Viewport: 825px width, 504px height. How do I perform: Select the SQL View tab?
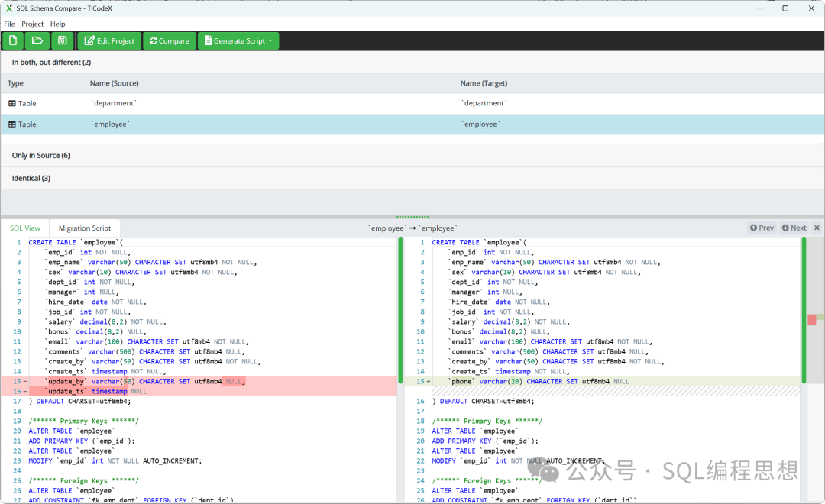coord(24,228)
